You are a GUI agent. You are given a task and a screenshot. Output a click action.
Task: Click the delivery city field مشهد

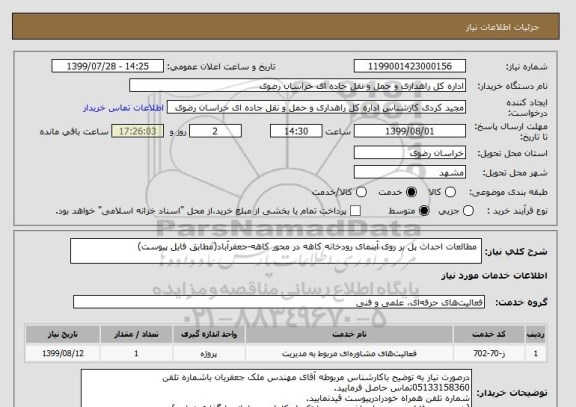tap(410, 172)
